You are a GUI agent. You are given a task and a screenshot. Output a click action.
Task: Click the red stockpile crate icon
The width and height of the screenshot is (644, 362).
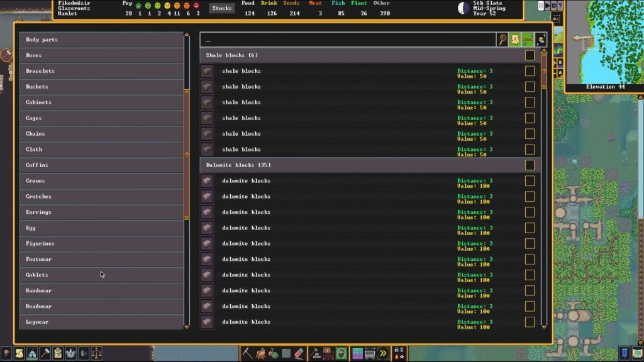pyautogui.click(x=328, y=353)
